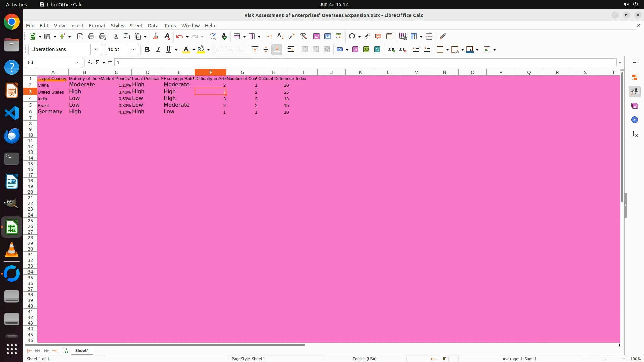Open the sidebar Navigator icon

(x=634, y=120)
